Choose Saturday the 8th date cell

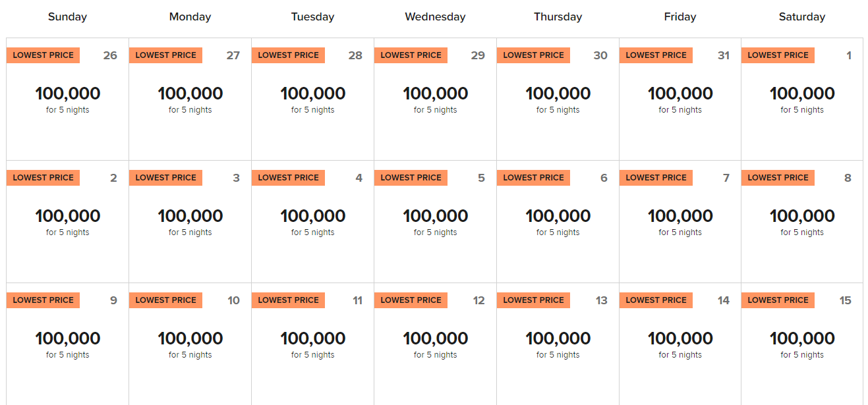coord(802,221)
